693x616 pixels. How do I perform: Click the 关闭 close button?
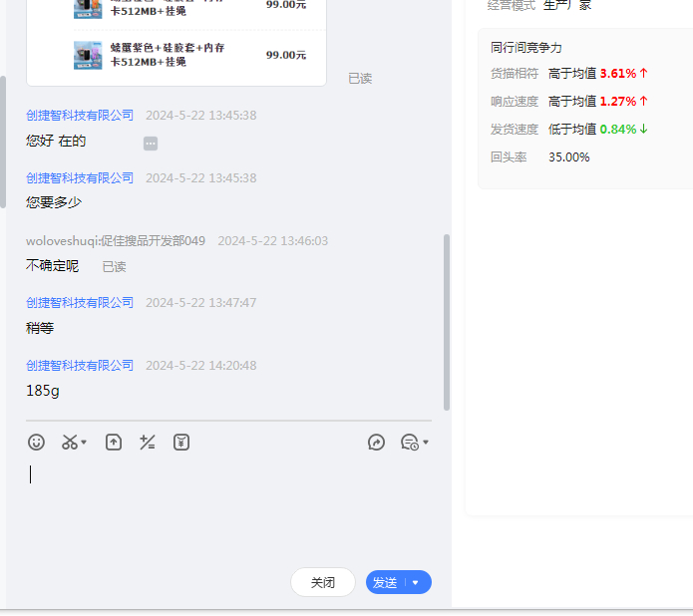322,582
